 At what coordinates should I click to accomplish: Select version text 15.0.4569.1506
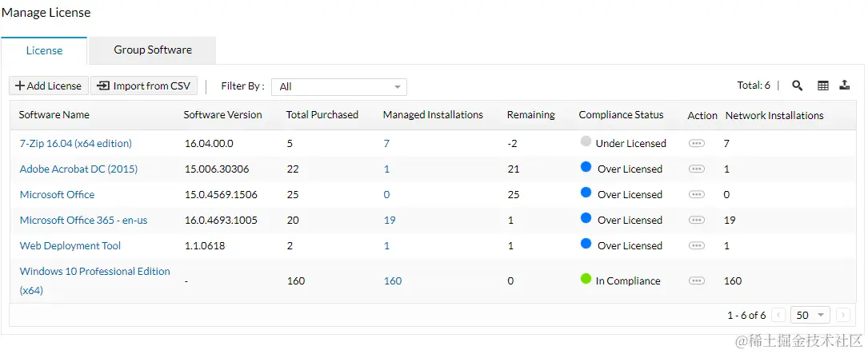(221, 194)
